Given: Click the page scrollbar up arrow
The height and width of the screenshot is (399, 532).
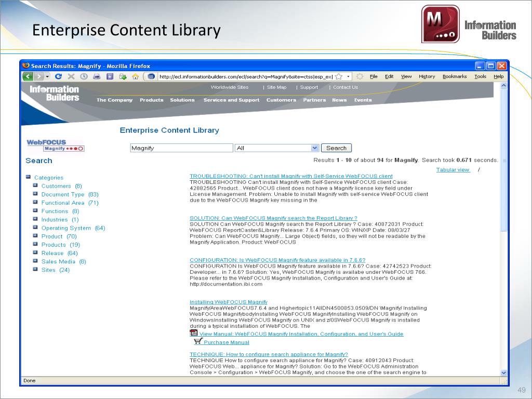Looking at the screenshot, I should [503, 86].
